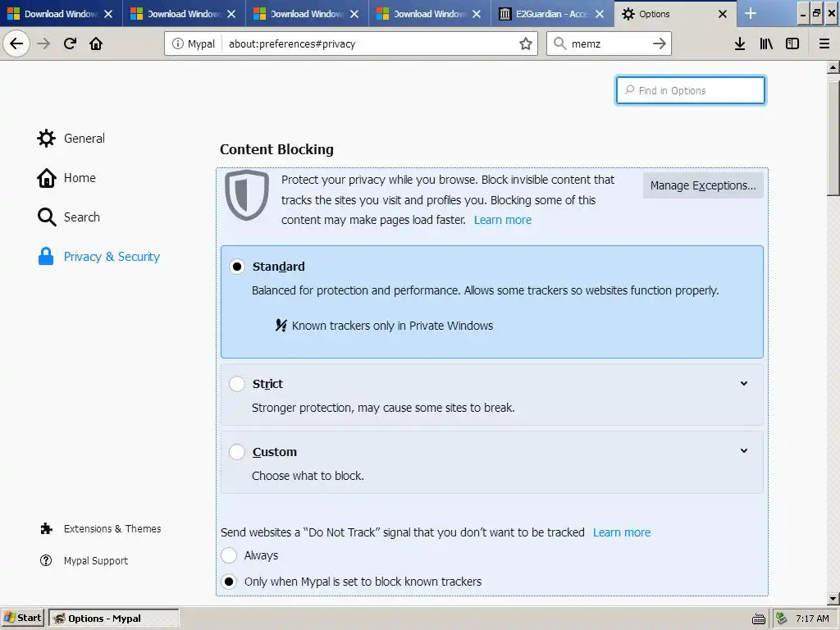Go back with the back arrow button
This screenshot has width=840, height=630.
(x=16, y=43)
